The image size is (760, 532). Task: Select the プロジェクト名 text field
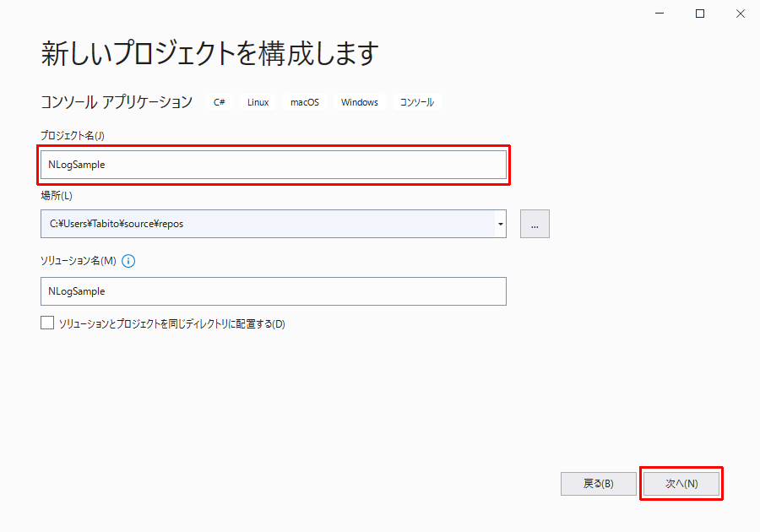pos(274,165)
